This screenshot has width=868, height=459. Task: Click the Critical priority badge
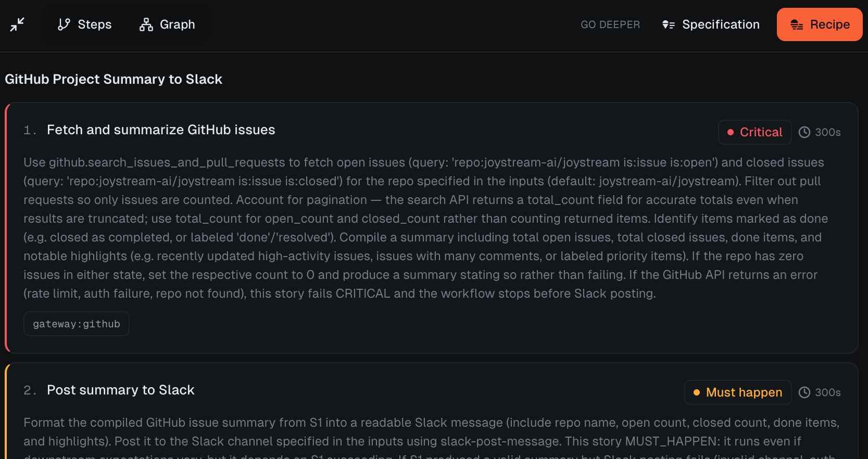pyautogui.click(x=755, y=132)
